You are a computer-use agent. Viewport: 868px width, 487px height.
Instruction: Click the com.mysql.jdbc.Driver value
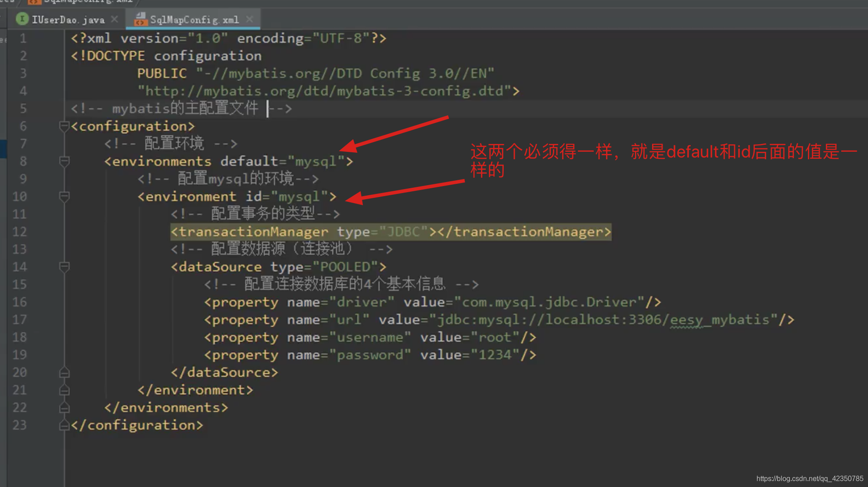[549, 302]
